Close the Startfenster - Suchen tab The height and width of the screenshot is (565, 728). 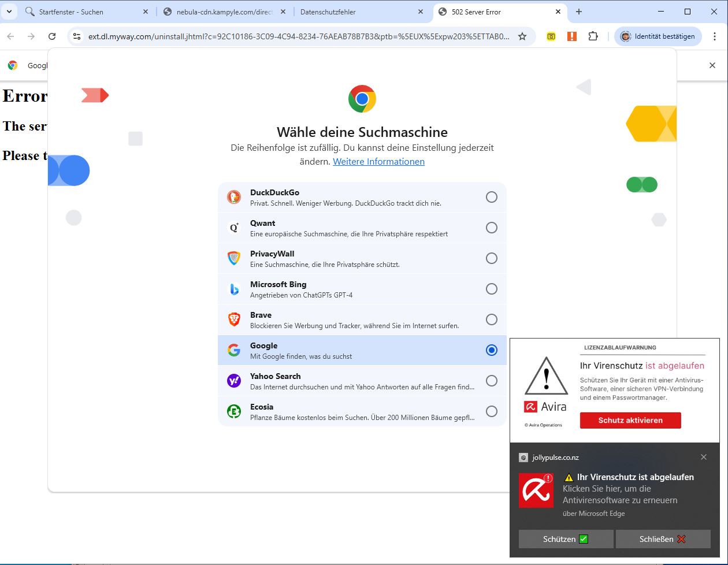pyautogui.click(x=145, y=12)
